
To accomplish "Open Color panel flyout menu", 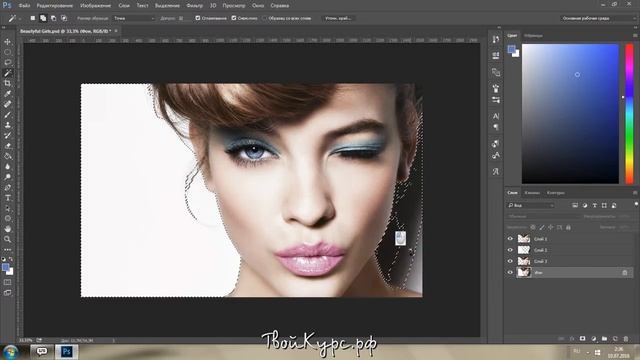I will (x=635, y=36).
